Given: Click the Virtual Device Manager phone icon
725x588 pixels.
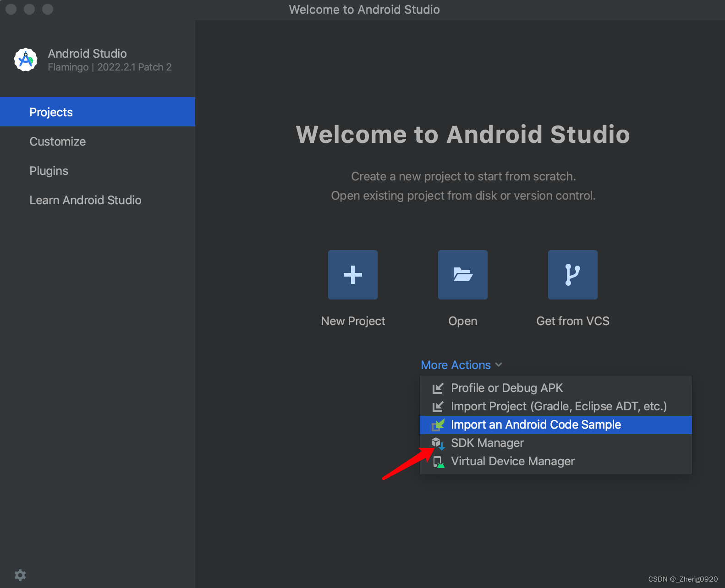Looking at the screenshot, I should [439, 462].
